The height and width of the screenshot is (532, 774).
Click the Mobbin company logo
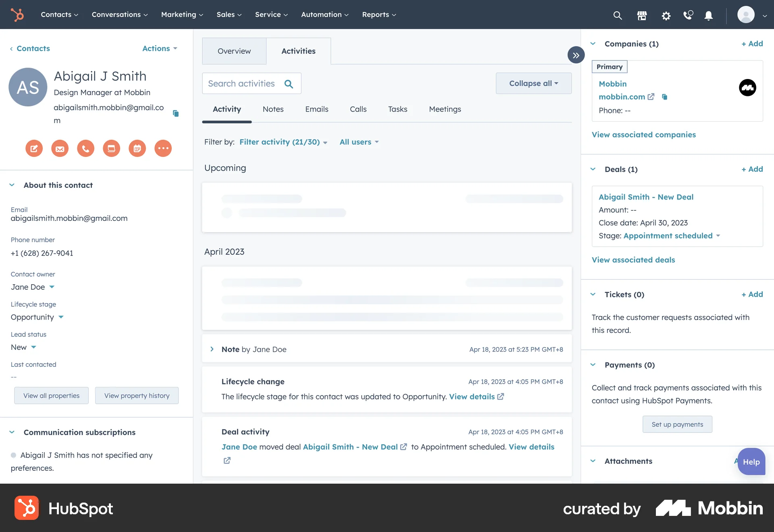(747, 87)
